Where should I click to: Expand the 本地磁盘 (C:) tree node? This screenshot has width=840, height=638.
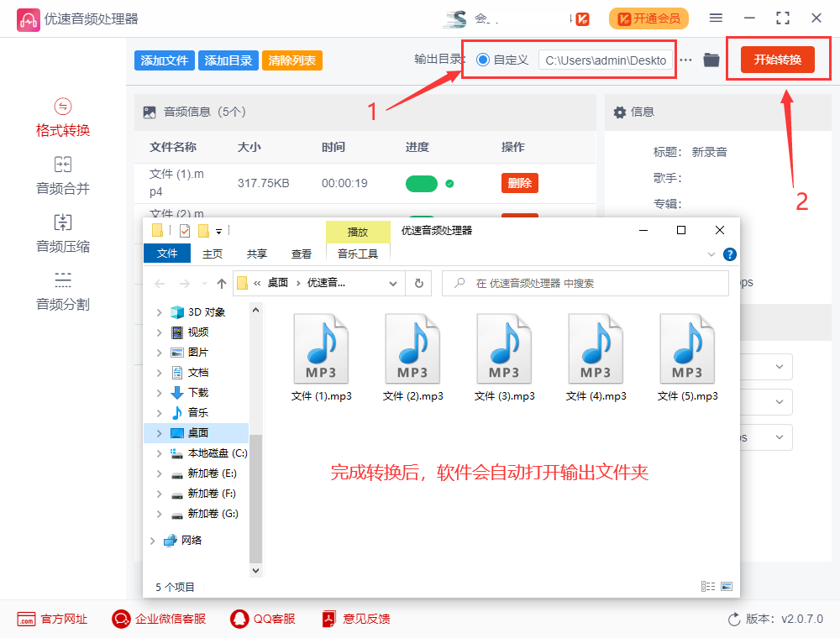coord(159,453)
